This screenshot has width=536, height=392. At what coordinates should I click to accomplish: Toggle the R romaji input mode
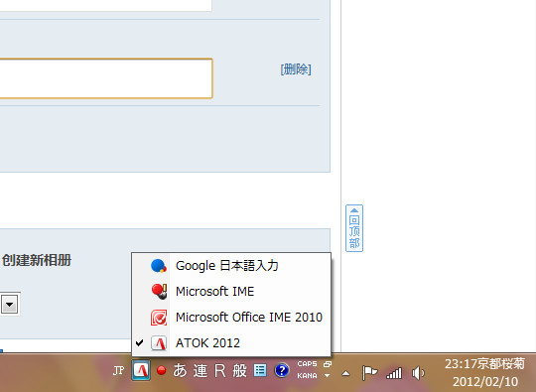point(220,370)
